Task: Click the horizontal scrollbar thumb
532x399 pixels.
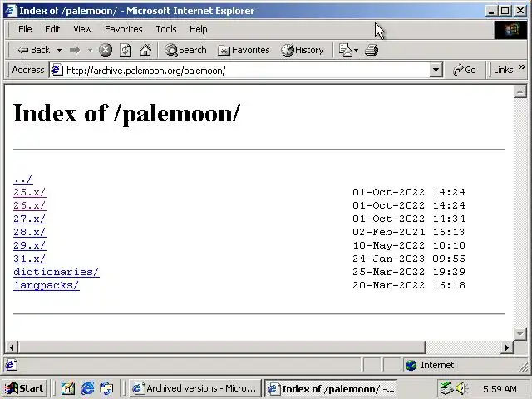Action: [222, 347]
